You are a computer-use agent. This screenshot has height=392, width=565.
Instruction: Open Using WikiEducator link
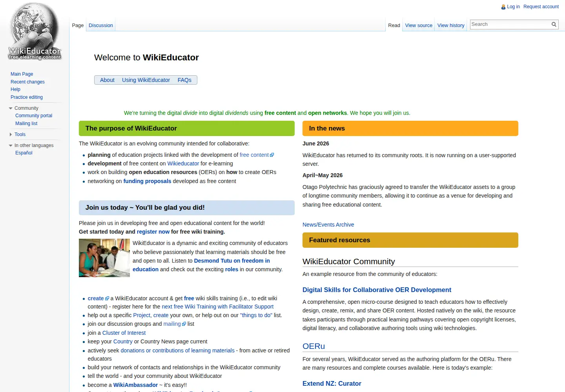tap(146, 80)
